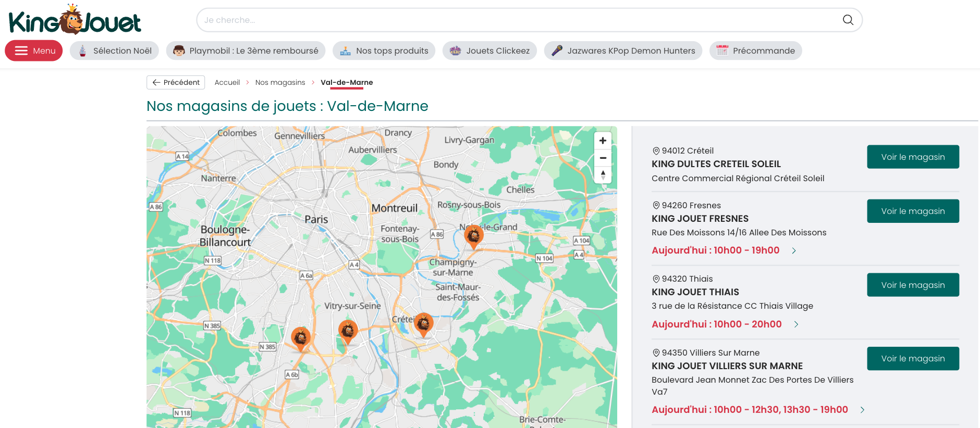Click the westmost lion store marker near N 385
Image resolution: width=980 pixels, height=428 pixels.
[x=300, y=339]
